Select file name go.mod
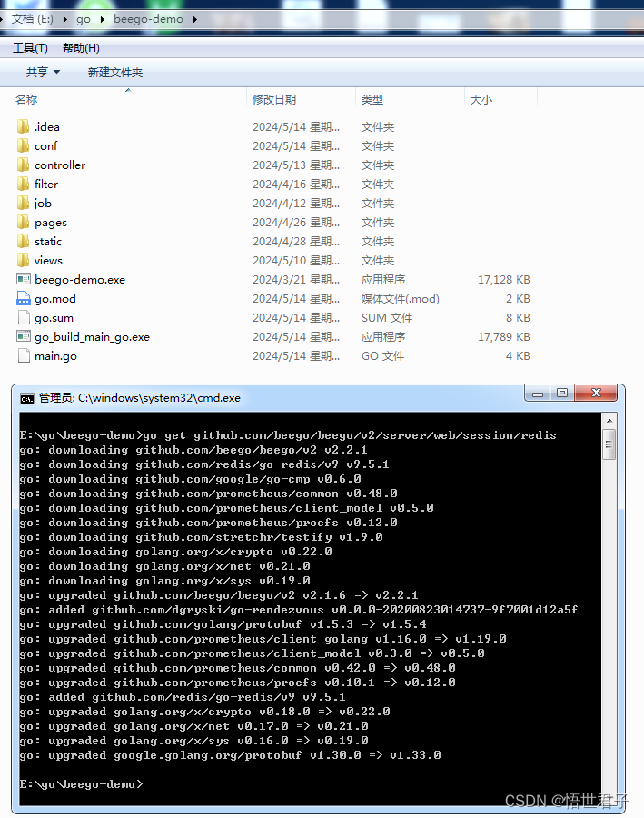 [x=55, y=299]
